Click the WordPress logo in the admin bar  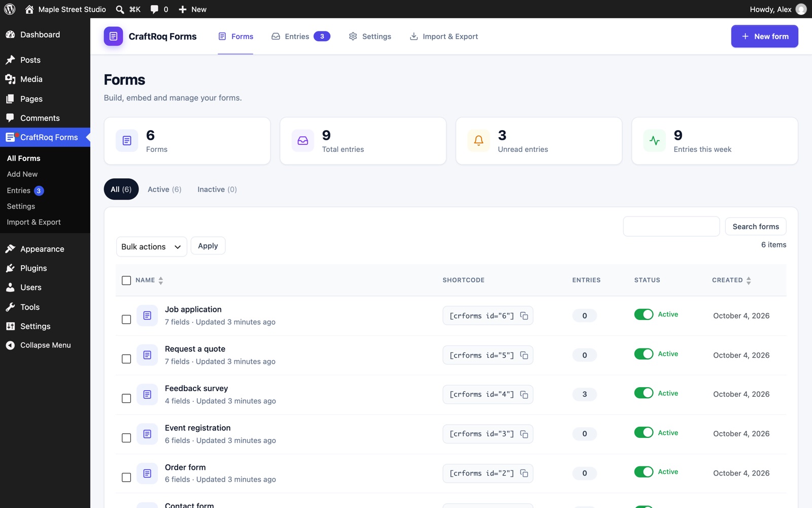10,9
